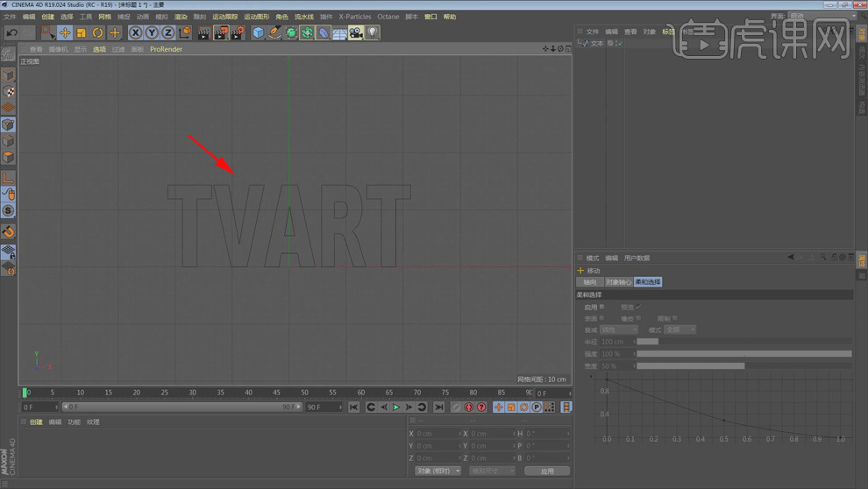The width and height of the screenshot is (868, 489).
Task: Open the render settings
Action: coord(238,33)
